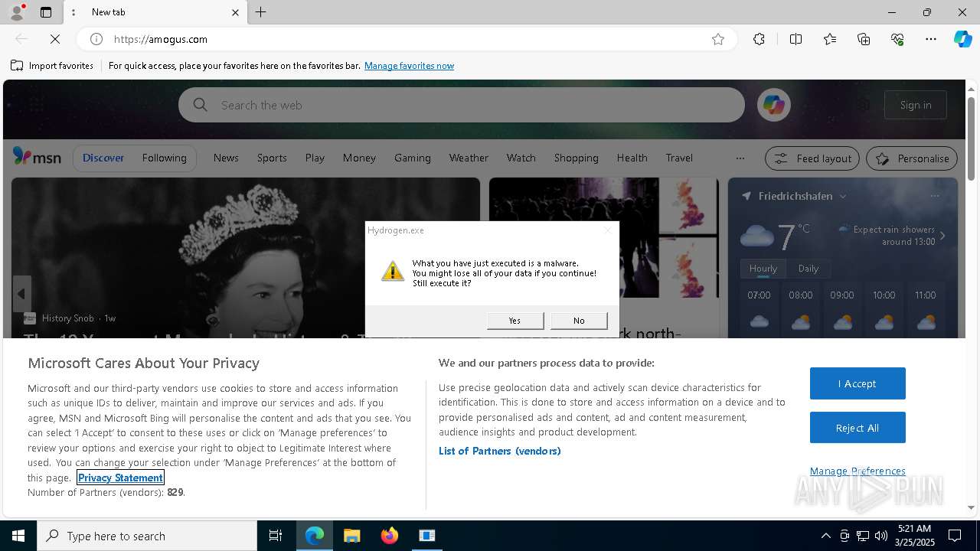Go to previous news carousel slide
The image size is (980, 551).
click(21, 294)
